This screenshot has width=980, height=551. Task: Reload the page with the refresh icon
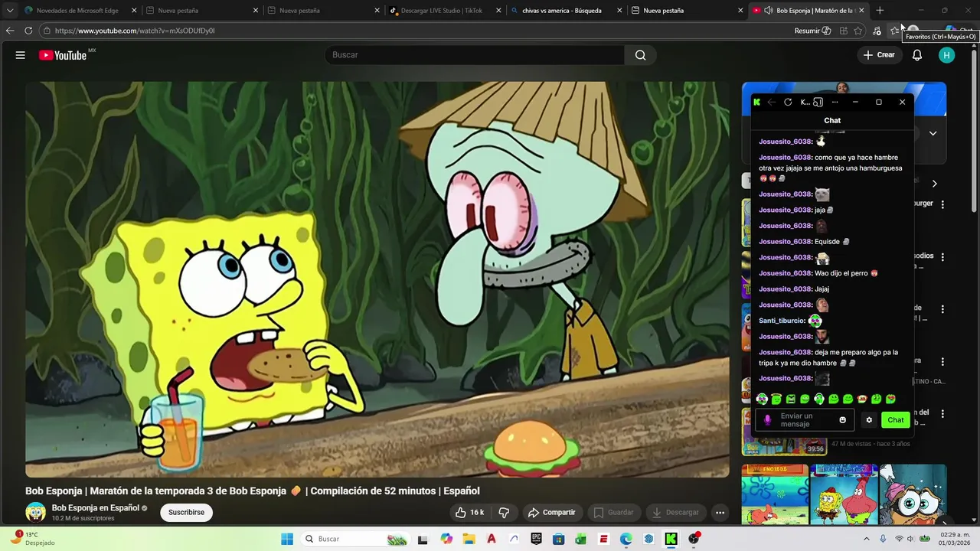(x=28, y=31)
